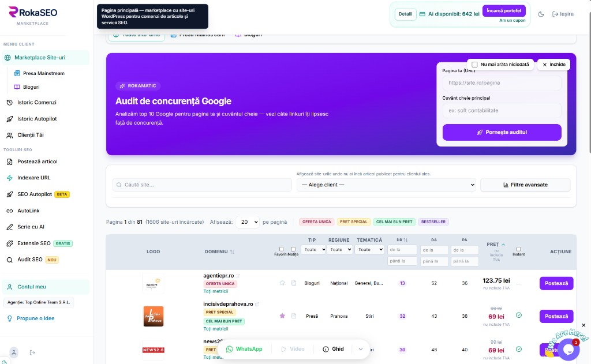Viewport: 591px width, 364px height.
Task: Dismiss the chat widget with the X
Action: coord(583,325)
